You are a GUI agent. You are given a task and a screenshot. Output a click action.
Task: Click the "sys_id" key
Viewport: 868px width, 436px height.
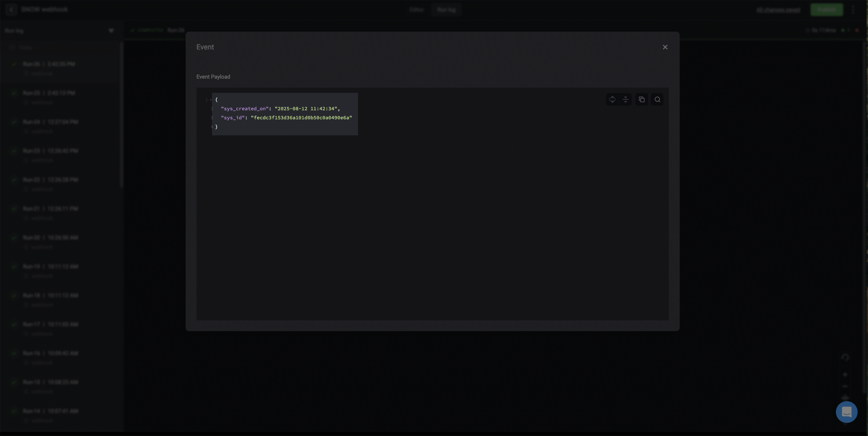(x=233, y=118)
